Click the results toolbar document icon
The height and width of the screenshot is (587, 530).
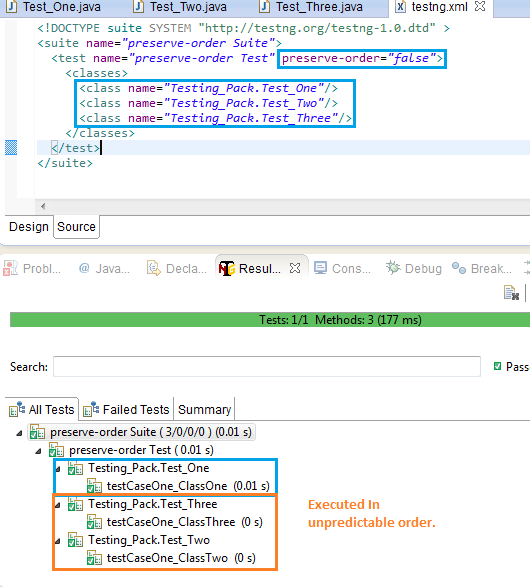(x=511, y=293)
